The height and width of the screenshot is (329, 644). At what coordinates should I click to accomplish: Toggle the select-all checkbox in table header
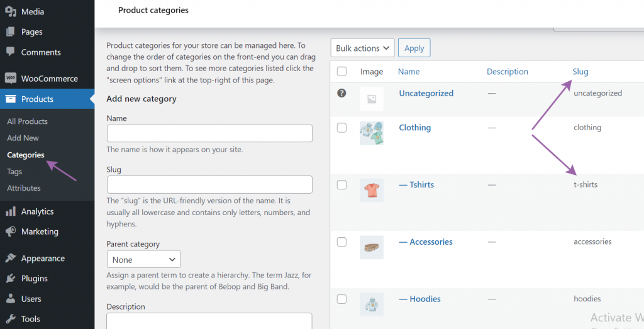click(341, 72)
